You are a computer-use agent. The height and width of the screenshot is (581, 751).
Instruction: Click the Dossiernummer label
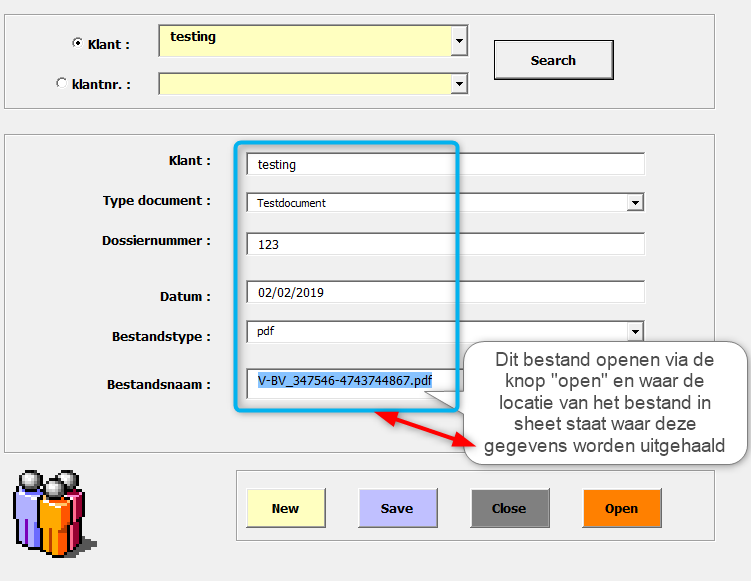156,240
